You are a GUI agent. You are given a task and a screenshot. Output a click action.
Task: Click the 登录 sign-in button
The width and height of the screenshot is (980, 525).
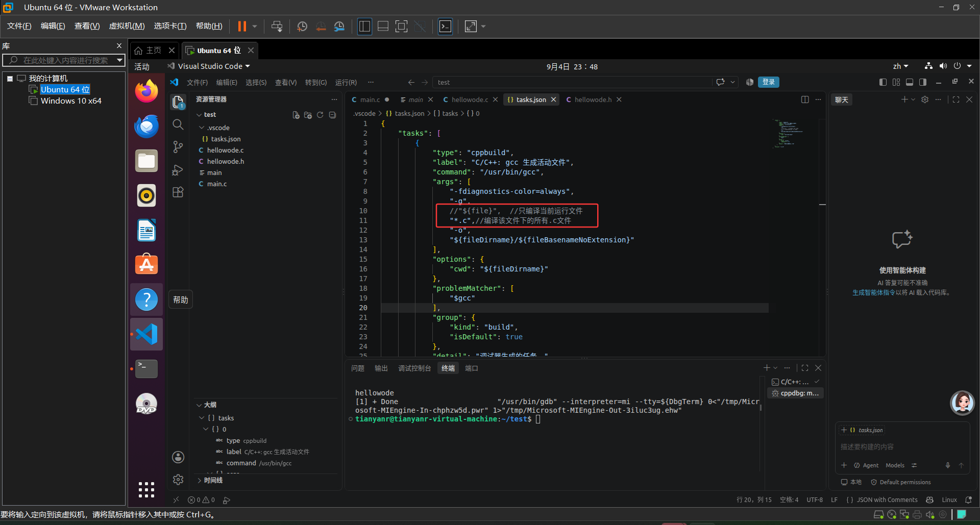[769, 82]
